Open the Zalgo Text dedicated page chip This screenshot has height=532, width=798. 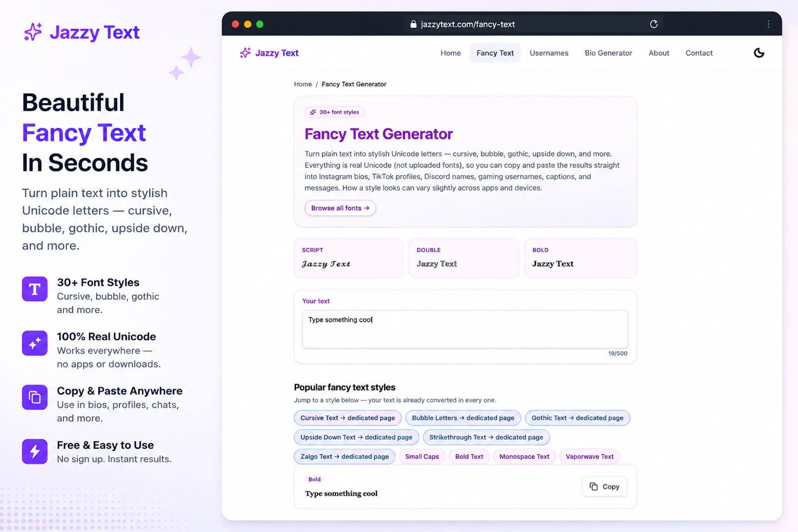tap(345, 457)
